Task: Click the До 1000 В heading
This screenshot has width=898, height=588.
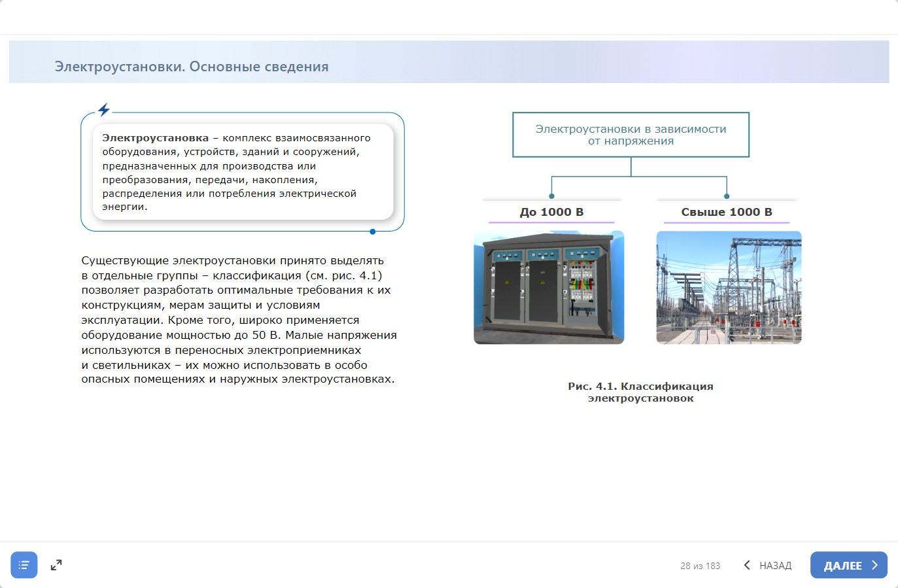Action: pyautogui.click(x=551, y=212)
